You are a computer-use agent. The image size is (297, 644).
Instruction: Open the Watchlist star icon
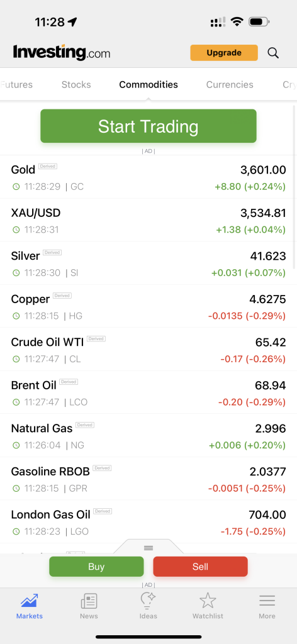(208, 601)
